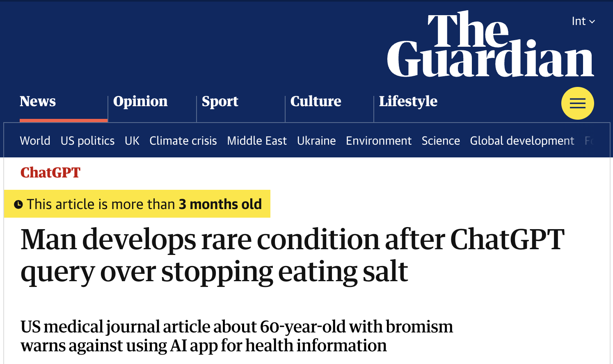The width and height of the screenshot is (613, 364).
Task: Open the Science subnav link
Action: [x=441, y=141]
